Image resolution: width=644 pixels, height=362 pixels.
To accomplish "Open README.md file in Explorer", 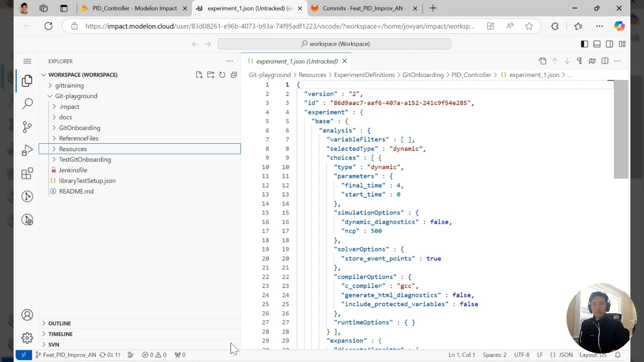I will pos(76,191).
